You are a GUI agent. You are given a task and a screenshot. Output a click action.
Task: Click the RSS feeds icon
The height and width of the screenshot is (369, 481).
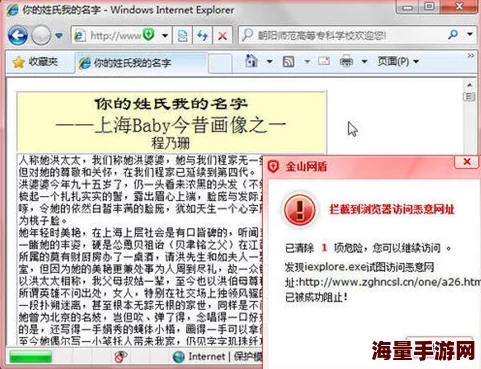point(289,62)
